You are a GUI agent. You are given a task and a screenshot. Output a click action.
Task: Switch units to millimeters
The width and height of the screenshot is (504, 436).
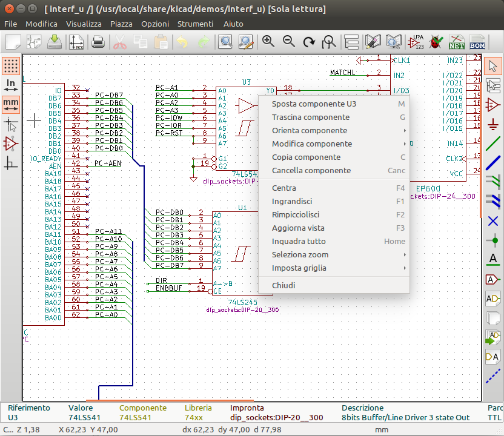[11, 104]
